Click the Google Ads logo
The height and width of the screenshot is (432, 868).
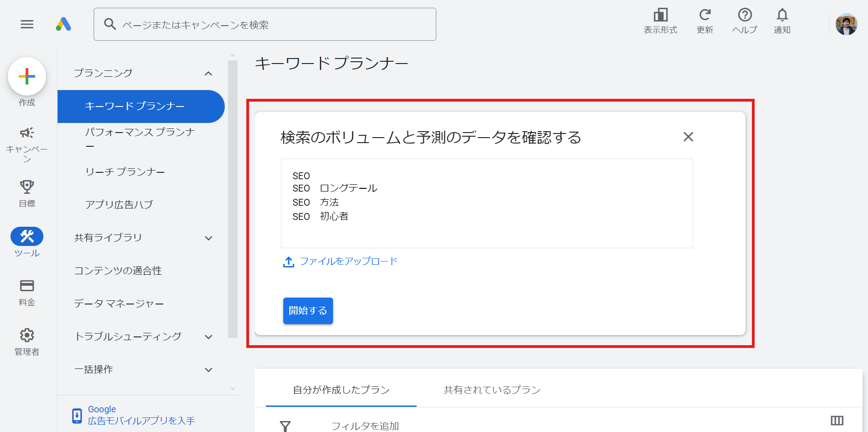(x=64, y=24)
